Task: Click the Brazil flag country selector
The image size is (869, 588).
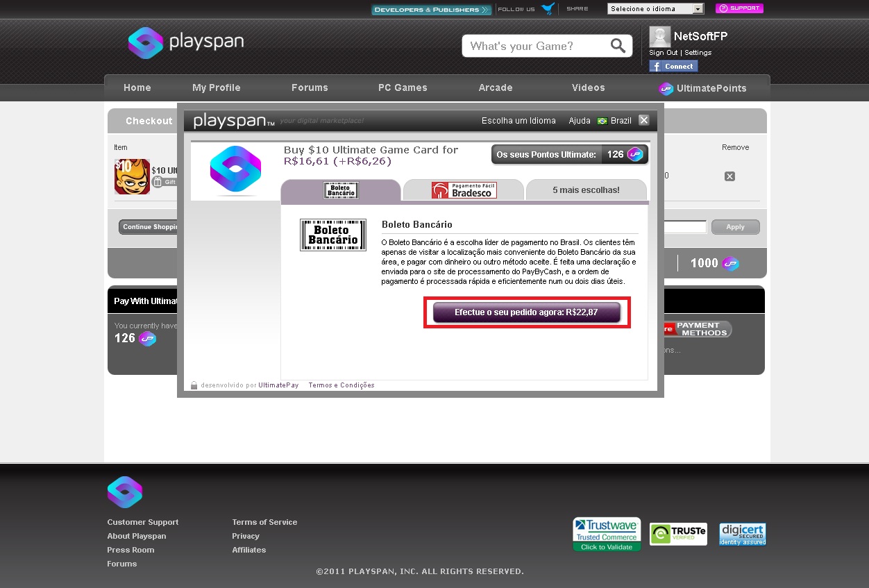Action: tap(614, 121)
